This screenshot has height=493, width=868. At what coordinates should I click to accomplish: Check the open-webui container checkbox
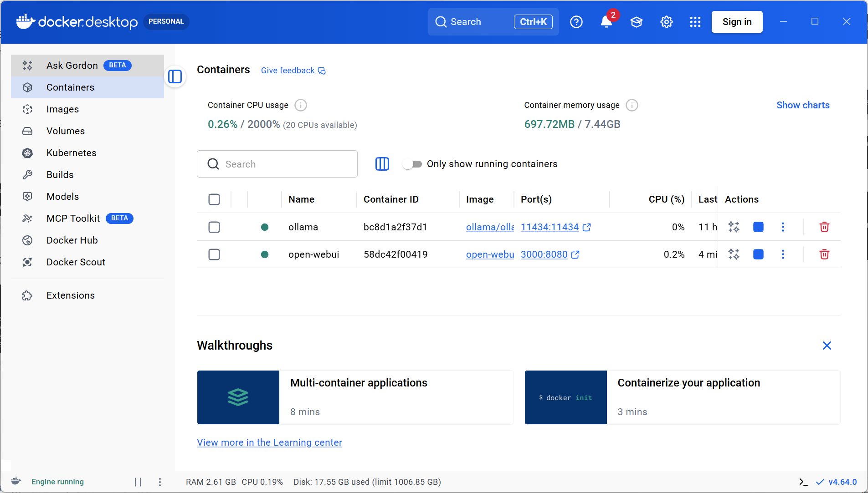214,254
